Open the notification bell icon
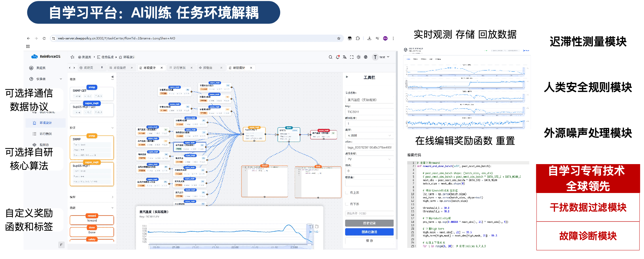Image resolution: width=644 pixels, height=259 pixels. tap(338, 57)
